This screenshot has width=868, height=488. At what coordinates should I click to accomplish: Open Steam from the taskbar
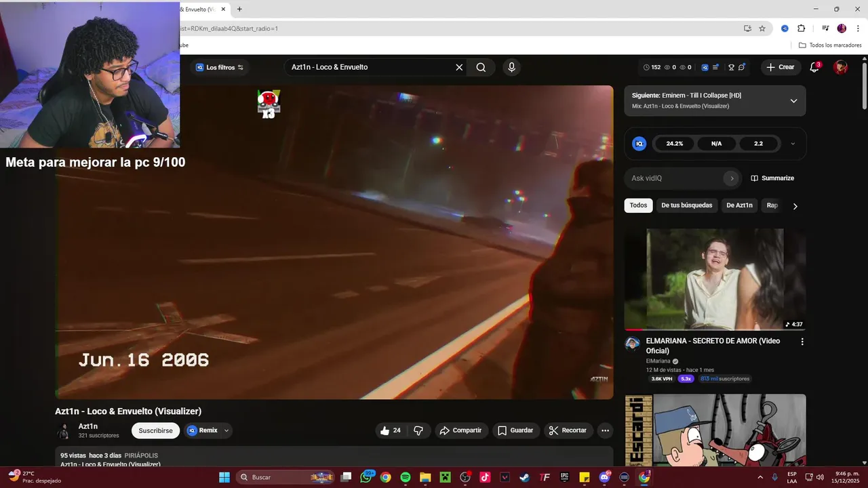pos(524,477)
